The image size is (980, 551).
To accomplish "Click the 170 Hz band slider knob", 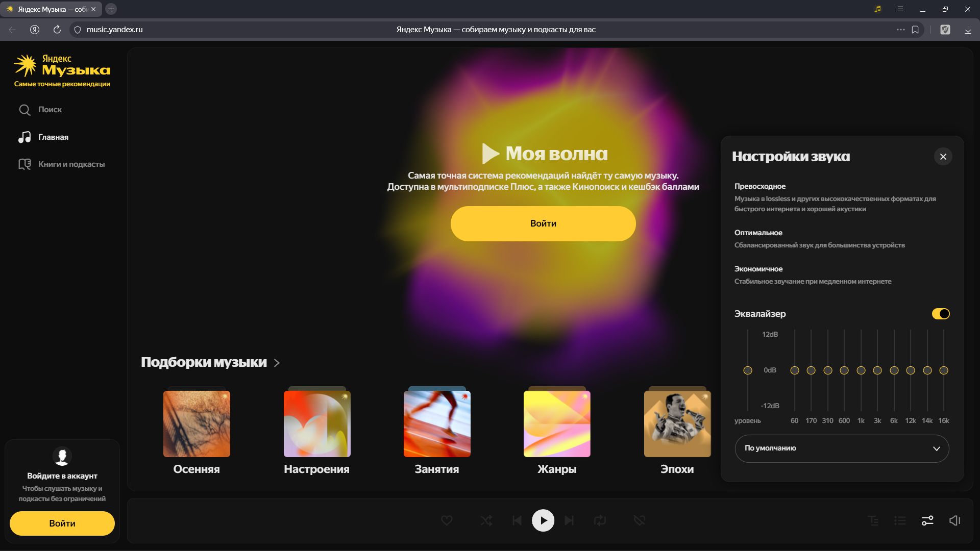I will 811,370.
